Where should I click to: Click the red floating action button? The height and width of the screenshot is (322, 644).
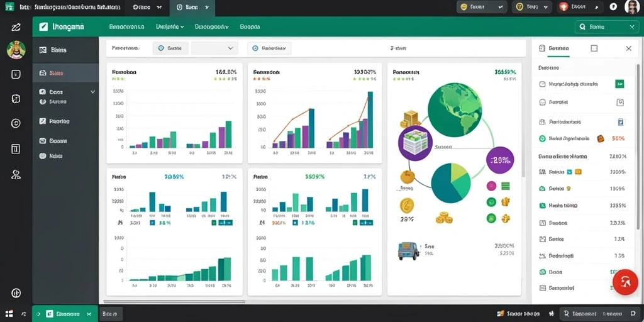click(x=625, y=282)
